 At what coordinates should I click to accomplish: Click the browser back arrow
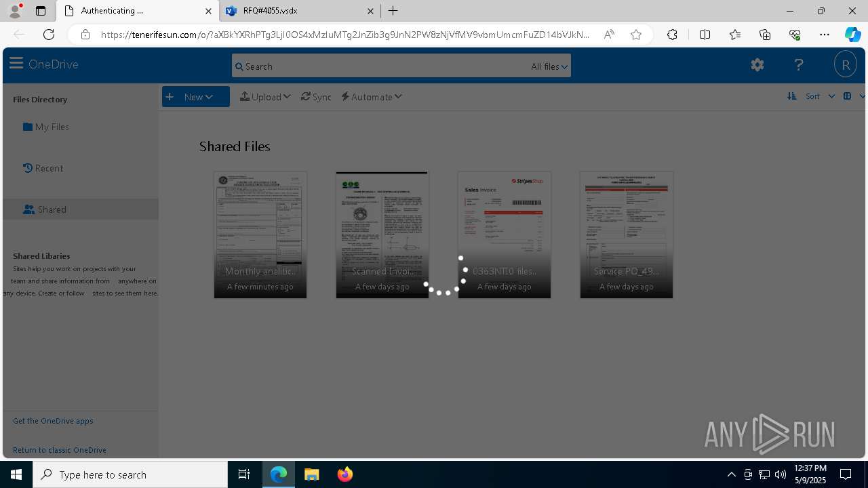point(19,35)
